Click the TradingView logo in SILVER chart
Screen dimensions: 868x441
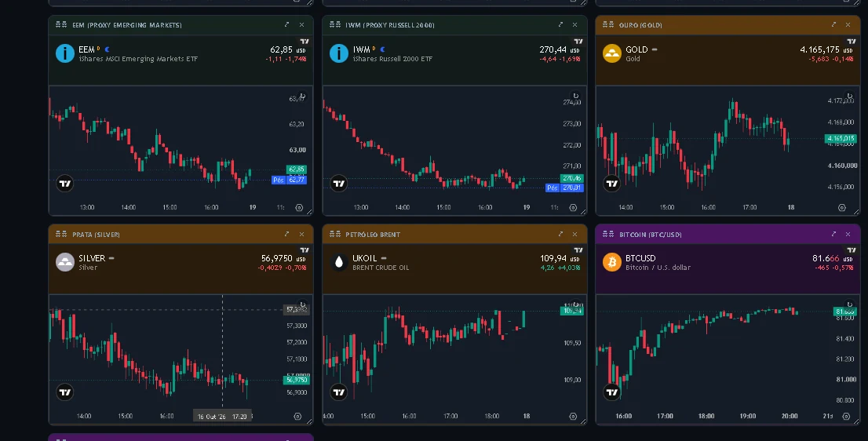[x=65, y=392]
